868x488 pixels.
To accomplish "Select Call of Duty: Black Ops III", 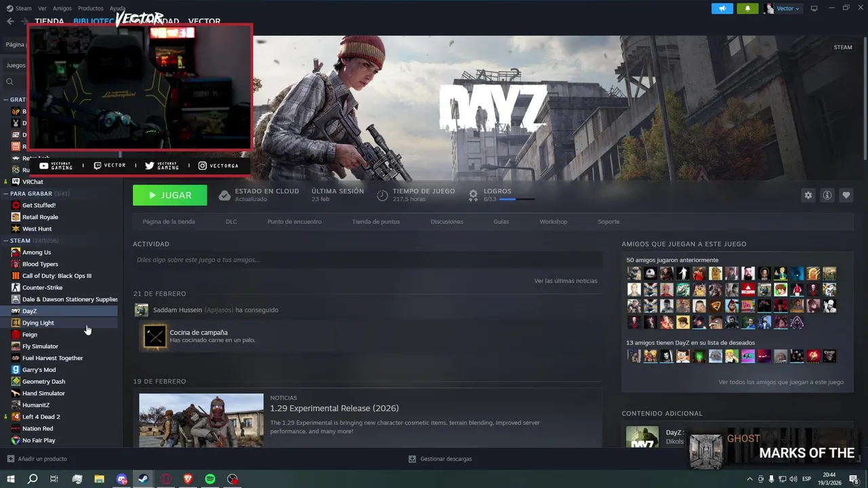I will click(56, 276).
